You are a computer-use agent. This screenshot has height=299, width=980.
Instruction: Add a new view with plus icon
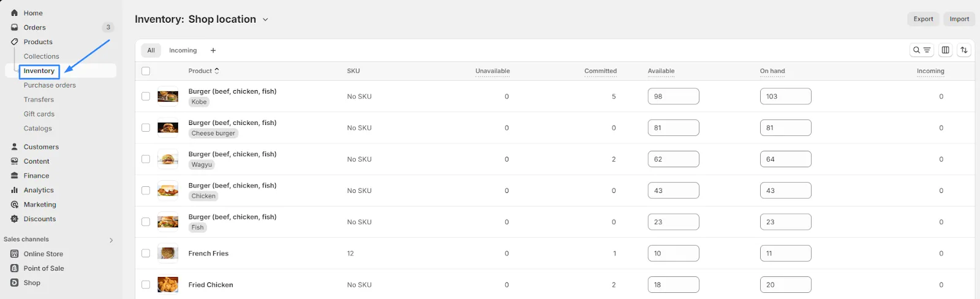point(213,50)
